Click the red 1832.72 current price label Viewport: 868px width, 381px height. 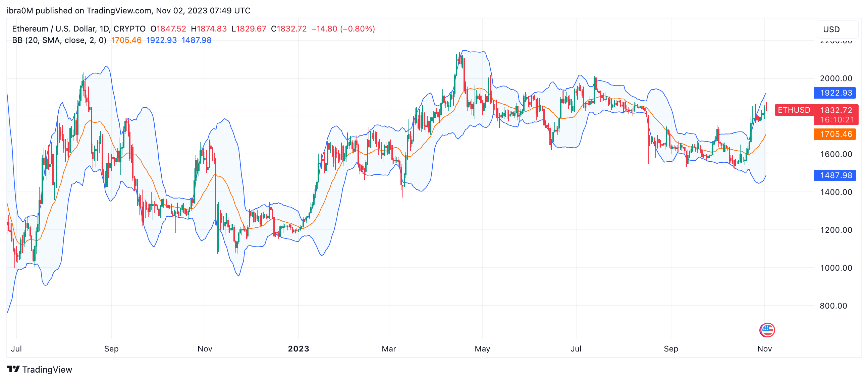pos(836,110)
